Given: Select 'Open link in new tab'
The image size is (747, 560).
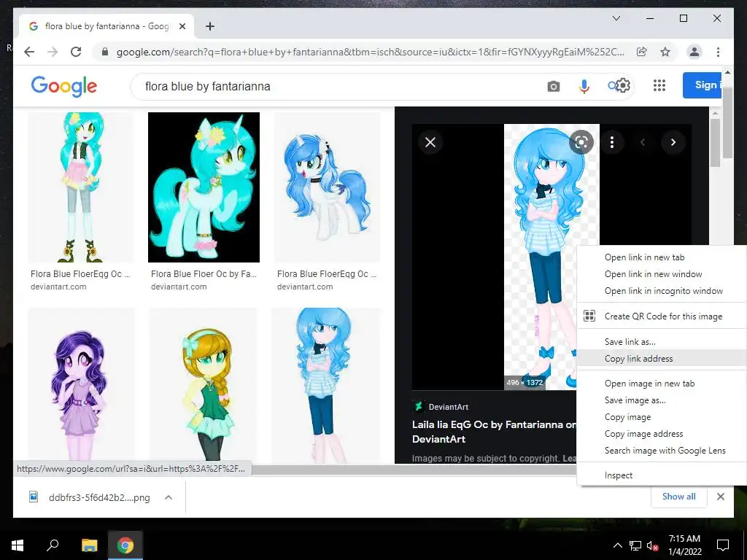Looking at the screenshot, I should click(644, 257).
